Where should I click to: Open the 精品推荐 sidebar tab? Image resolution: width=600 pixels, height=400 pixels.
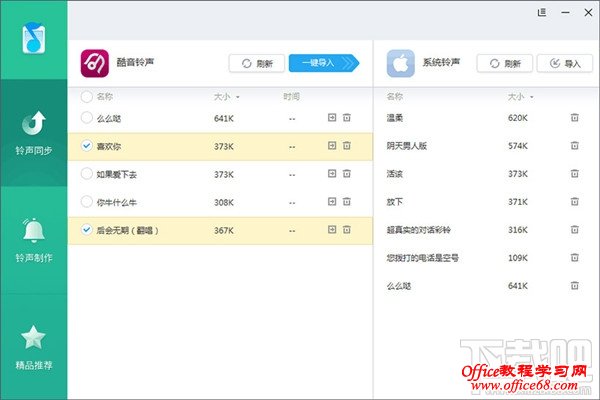(x=34, y=347)
